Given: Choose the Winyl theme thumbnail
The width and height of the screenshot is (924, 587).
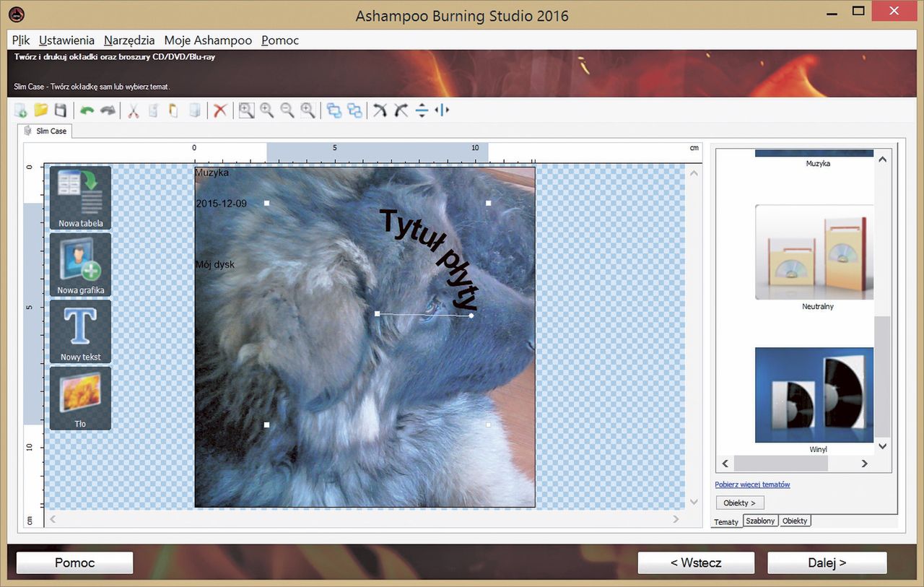Looking at the screenshot, I should 814,395.
